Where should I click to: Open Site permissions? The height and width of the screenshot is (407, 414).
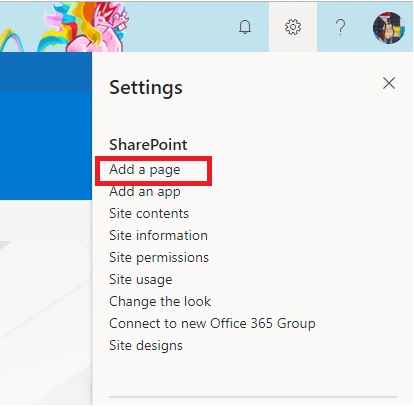(x=159, y=258)
